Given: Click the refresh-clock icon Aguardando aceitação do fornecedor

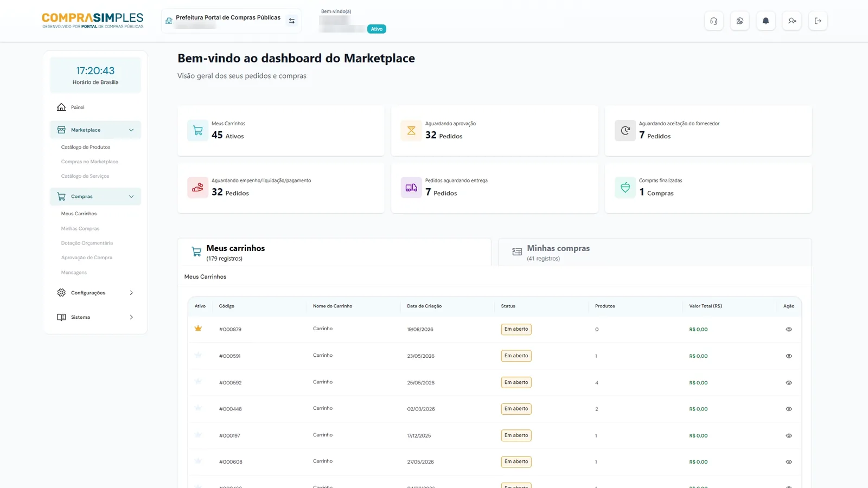Looking at the screenshot, I should [x=625, y=131].
